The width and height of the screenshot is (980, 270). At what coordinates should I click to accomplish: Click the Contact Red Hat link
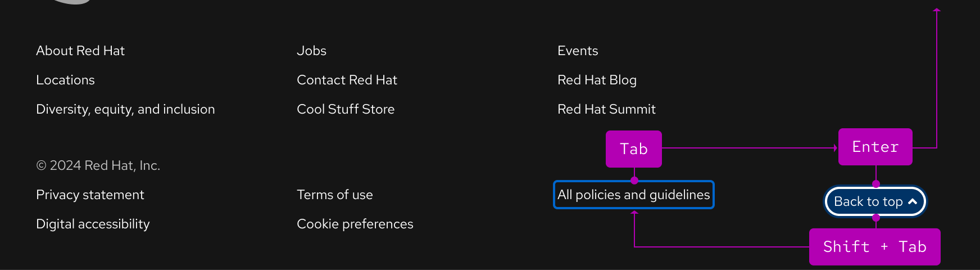(x=347, y=80)
